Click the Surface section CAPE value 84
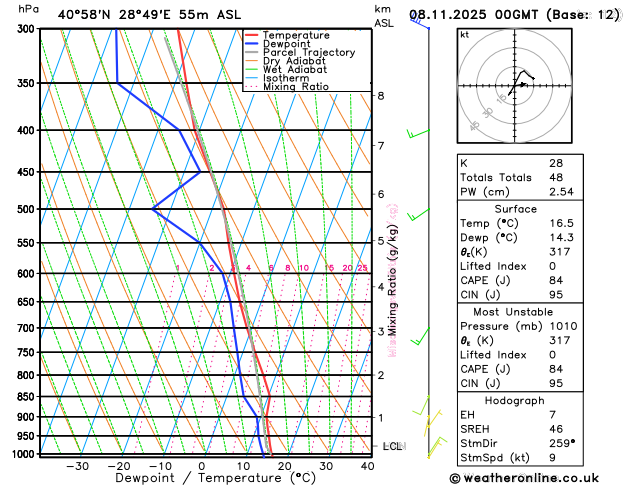 click(556, 280)
